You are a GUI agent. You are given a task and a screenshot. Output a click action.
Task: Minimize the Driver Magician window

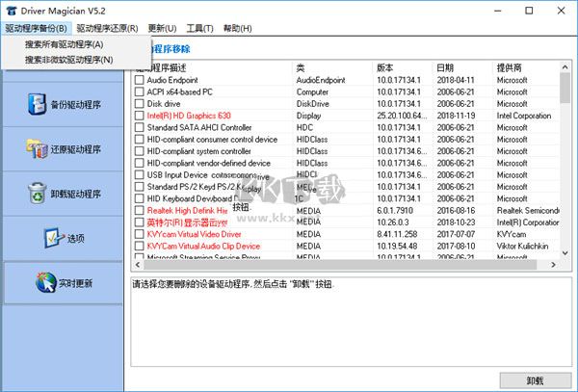click(498, 11)
